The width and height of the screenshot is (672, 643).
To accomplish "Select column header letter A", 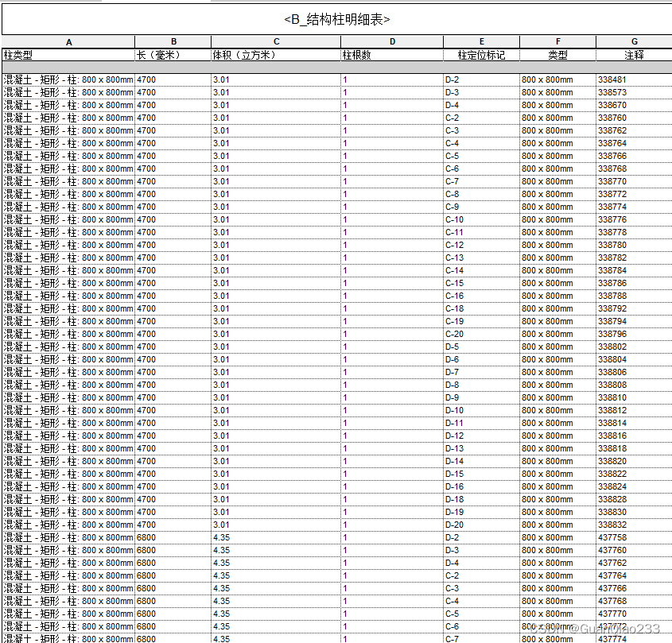I will coord(68,42).
